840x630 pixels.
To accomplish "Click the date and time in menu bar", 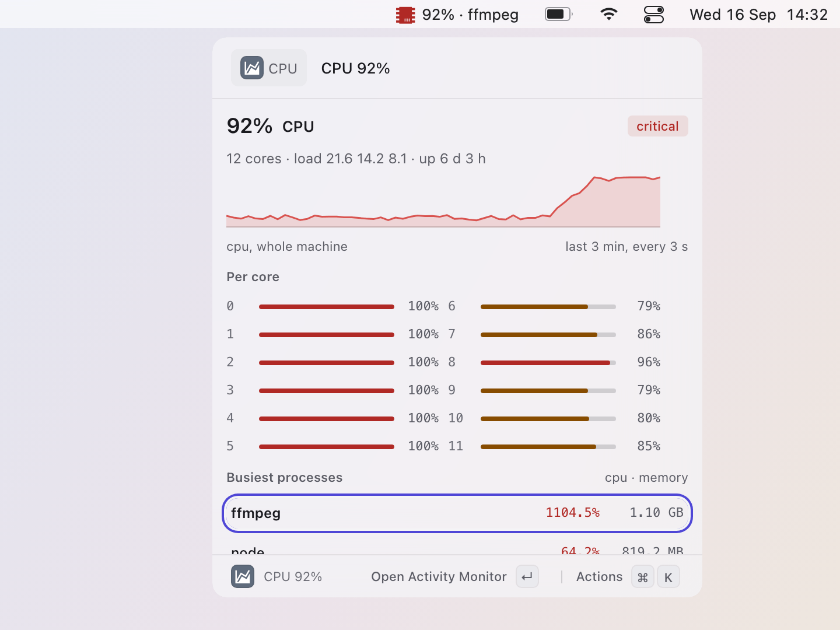I will [758, 15].
